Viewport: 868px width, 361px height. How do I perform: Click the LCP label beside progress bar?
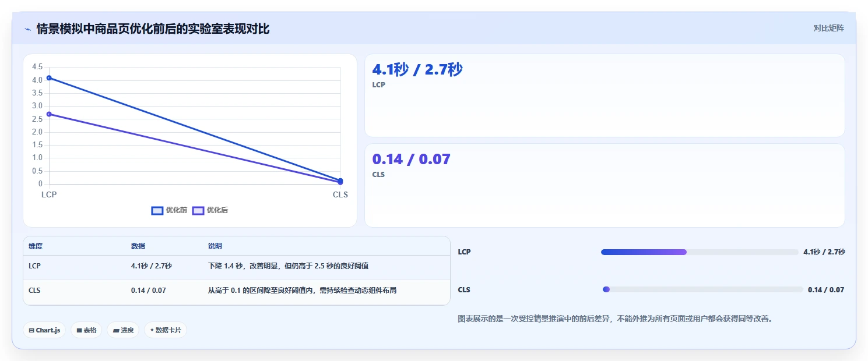tap(464, 252)
